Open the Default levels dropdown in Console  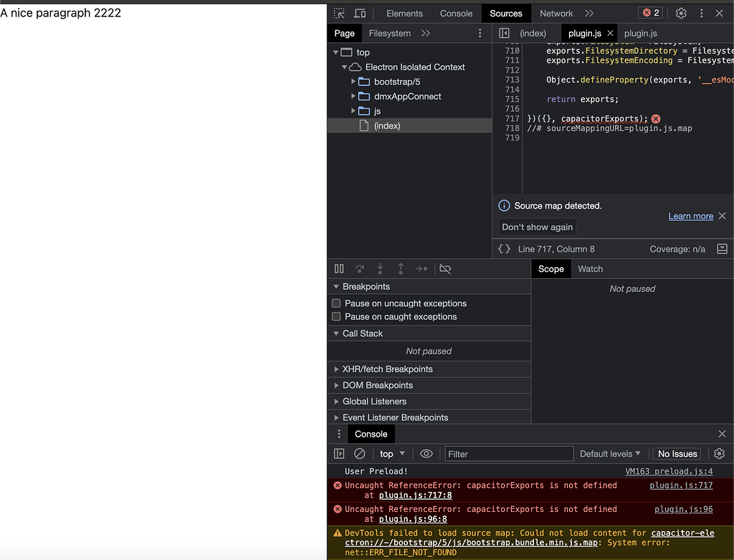(610, 453)
